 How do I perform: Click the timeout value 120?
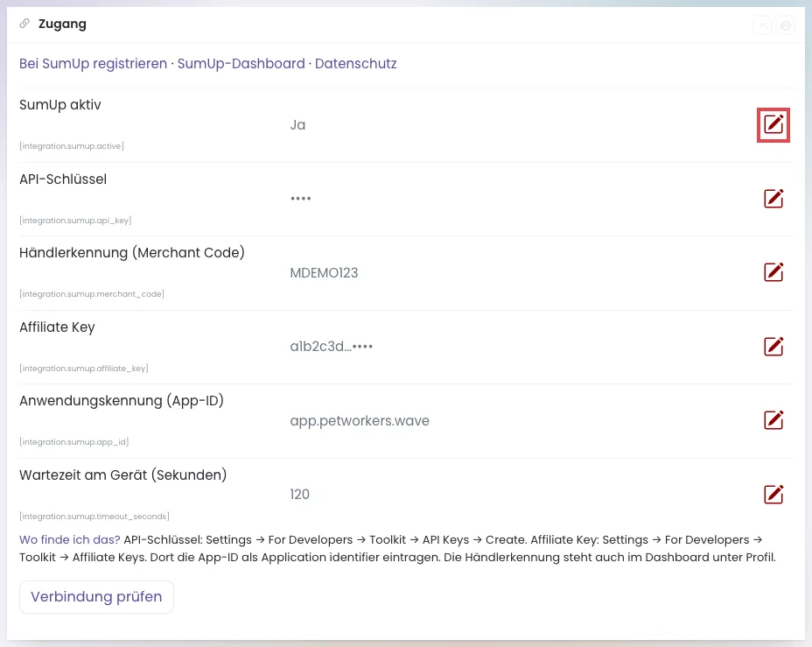300,494
